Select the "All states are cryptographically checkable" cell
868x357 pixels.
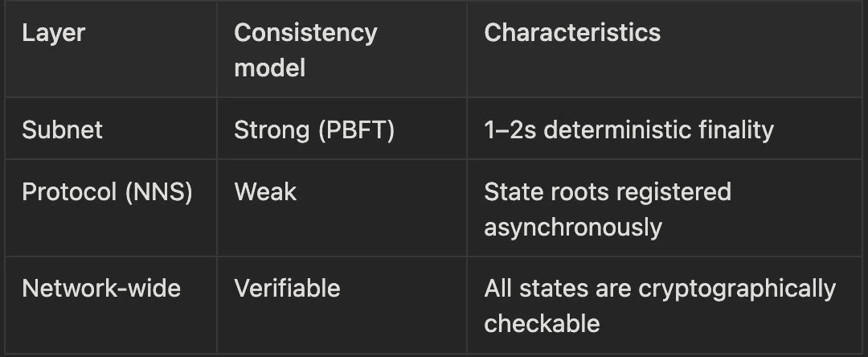coord(659,305)
